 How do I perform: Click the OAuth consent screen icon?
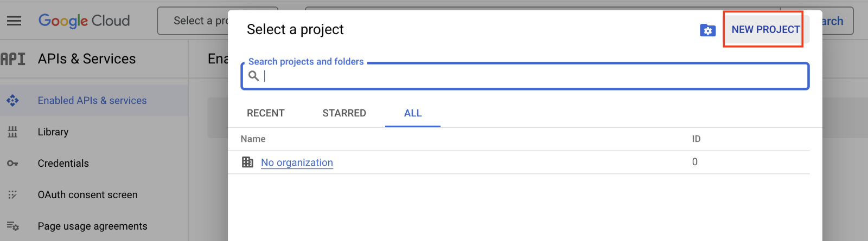coord(12,194)
